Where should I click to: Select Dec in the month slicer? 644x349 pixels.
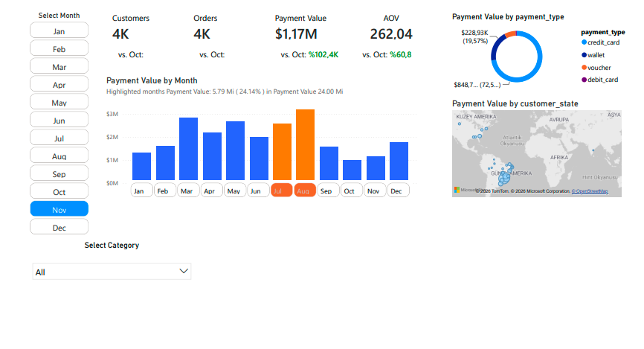point(59,228)
